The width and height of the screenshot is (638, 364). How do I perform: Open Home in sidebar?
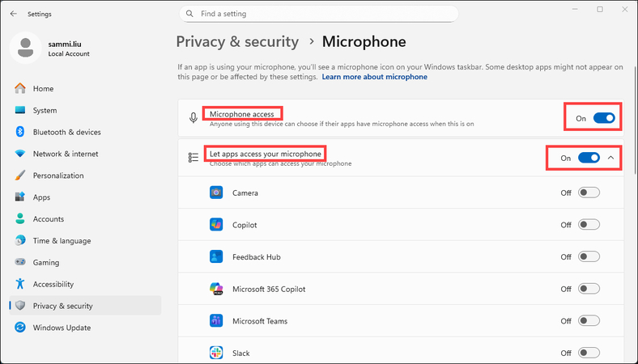point(85,88)
